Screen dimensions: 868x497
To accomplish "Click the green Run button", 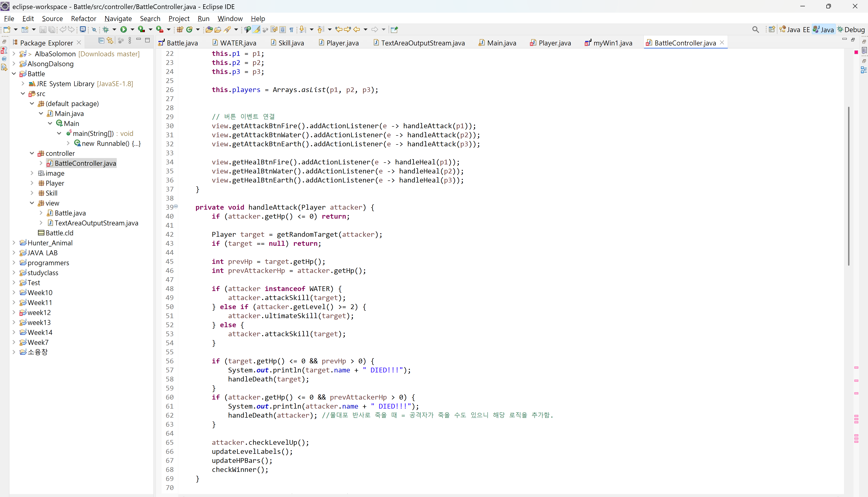I will tap(124, 30).
